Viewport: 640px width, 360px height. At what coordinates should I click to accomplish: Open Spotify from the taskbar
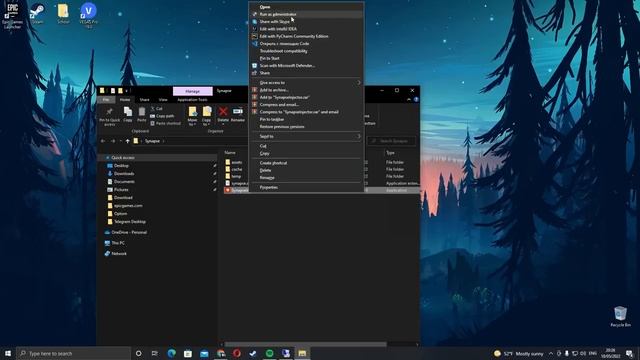[269, 353]
